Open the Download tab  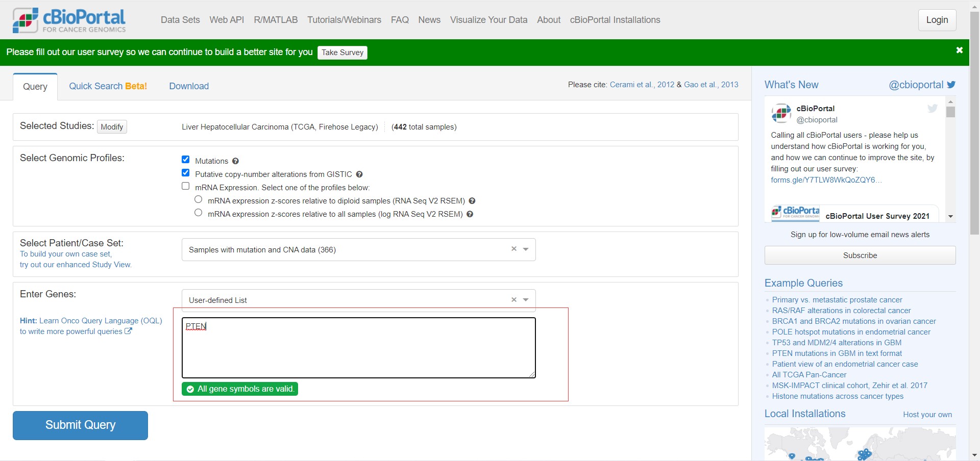[x=189, y=86]
